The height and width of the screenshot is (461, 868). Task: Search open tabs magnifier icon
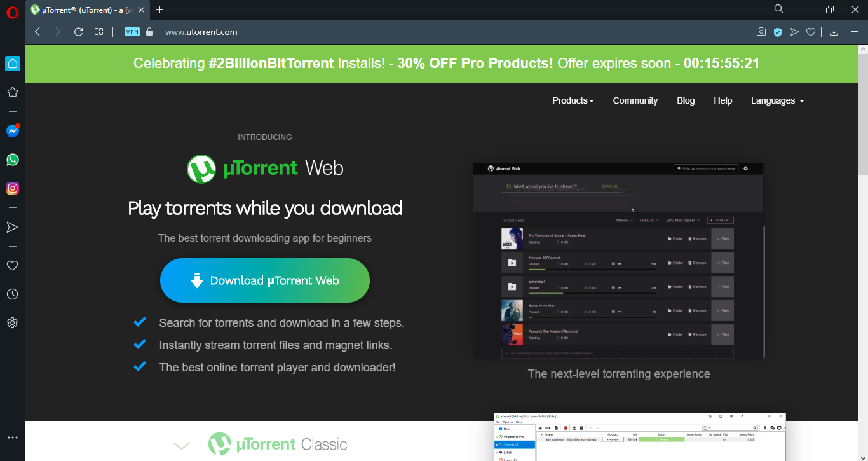click(779, 9)
